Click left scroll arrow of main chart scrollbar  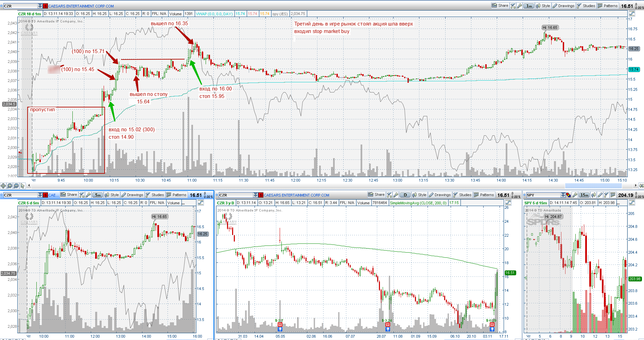click(x=29, y=185)
